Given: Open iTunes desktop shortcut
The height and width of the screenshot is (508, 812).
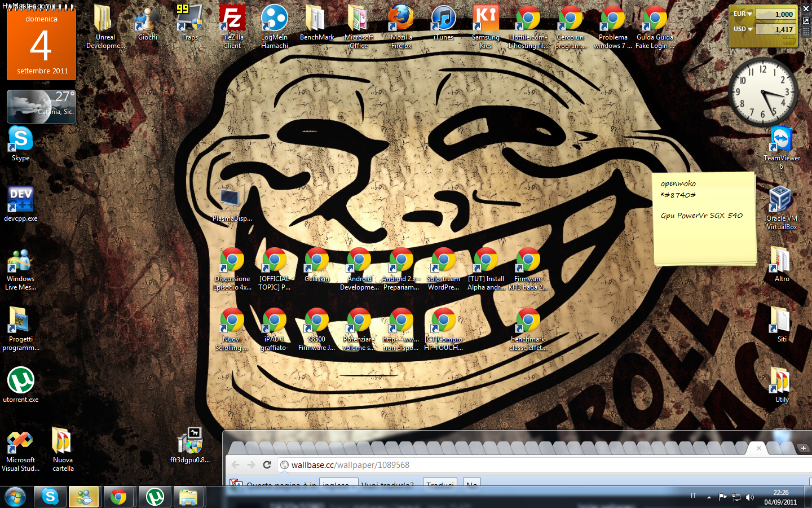Looking at the screenshot, I should (x=443, y=23).
